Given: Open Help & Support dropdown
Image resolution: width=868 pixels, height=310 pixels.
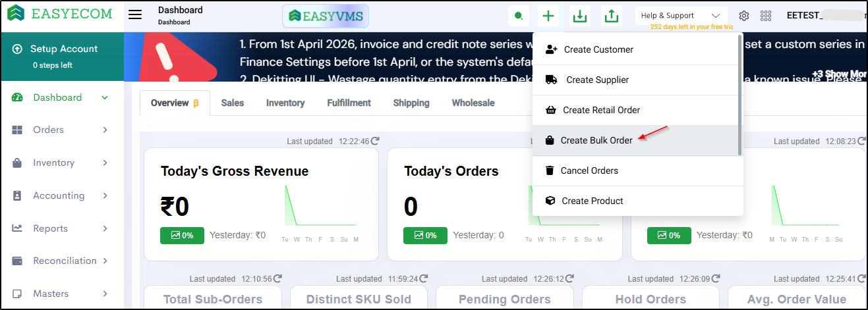Looking at the screenshot, I should tap(681, 16).
